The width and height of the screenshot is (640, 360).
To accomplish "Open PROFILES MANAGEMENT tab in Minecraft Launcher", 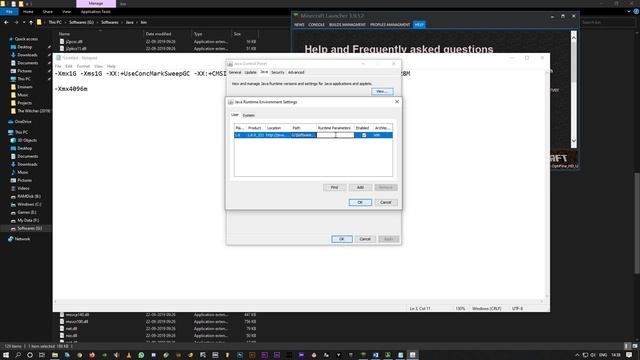I will 390,25.
